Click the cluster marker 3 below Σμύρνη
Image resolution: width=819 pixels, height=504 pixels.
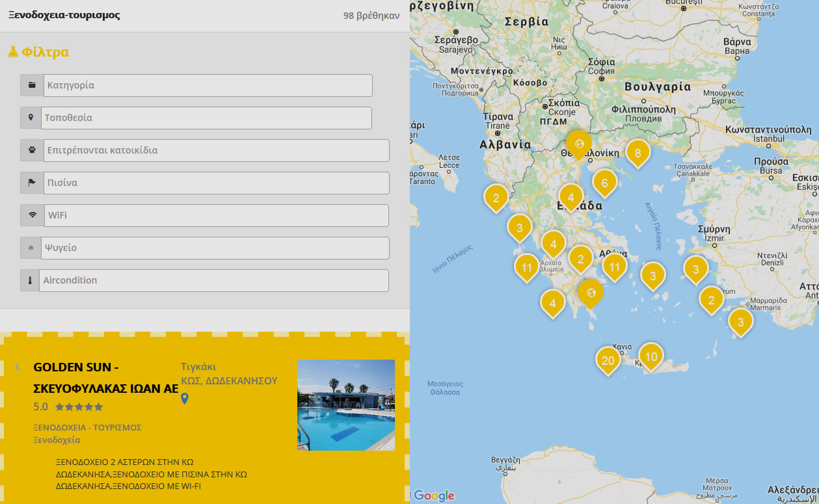click(695, 270)
